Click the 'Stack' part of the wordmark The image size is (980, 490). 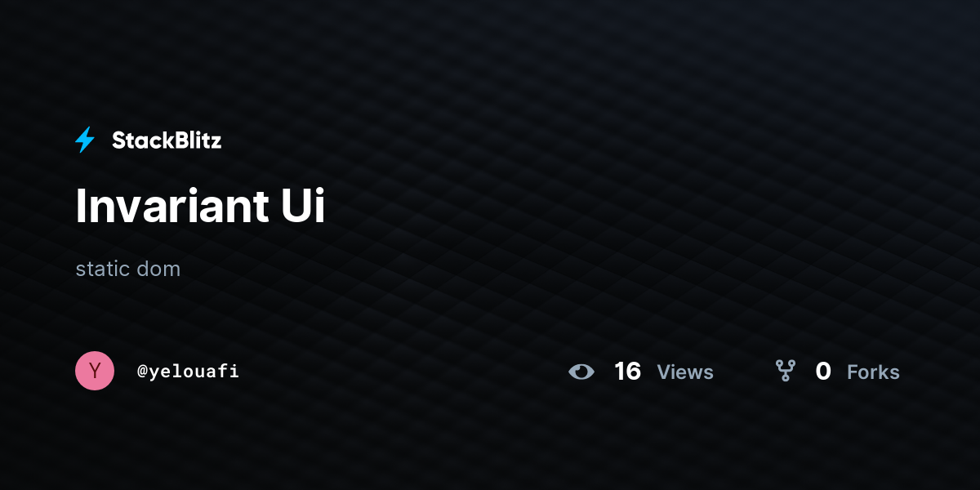tap(139, 140)
